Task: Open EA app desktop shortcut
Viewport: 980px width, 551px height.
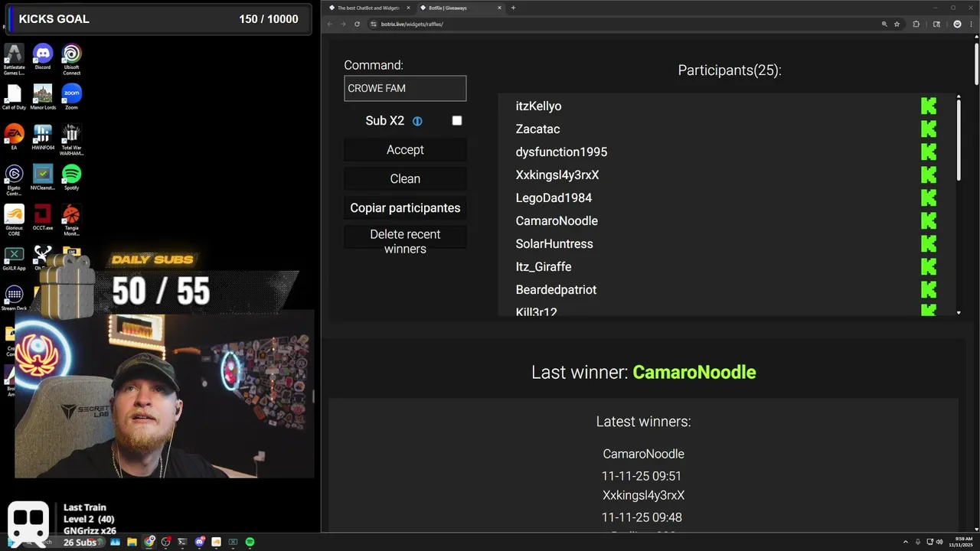Action: pyautogui.click(x=14, y=137)
